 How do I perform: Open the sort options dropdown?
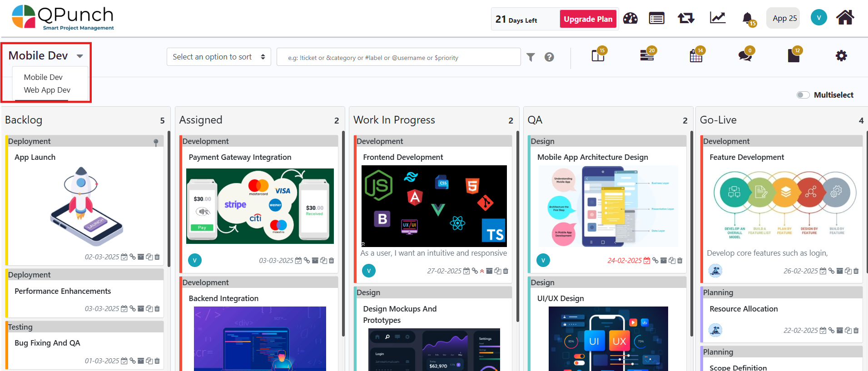coord(218,57)
